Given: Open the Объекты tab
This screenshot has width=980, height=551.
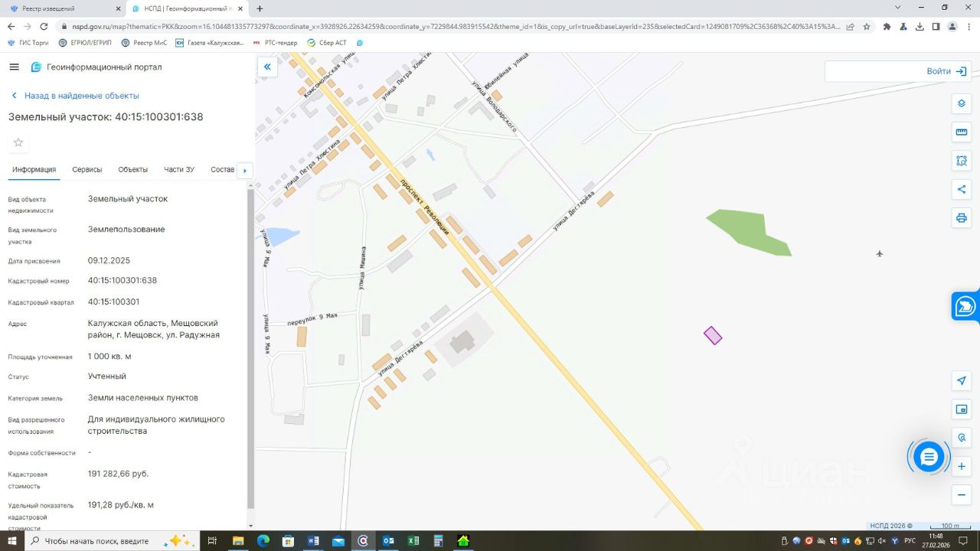Looking at the screenshot, I should click(133, 169).
